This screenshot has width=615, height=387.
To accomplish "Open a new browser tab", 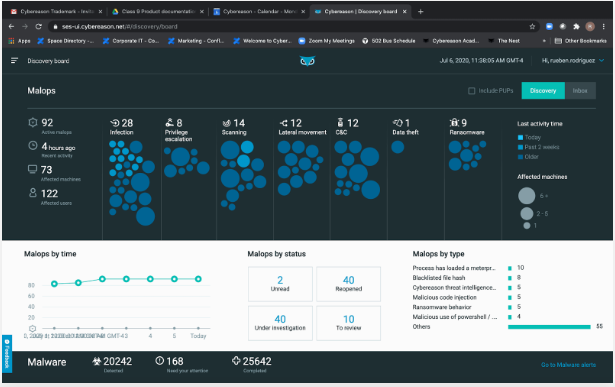I will [x=420, y=11].
